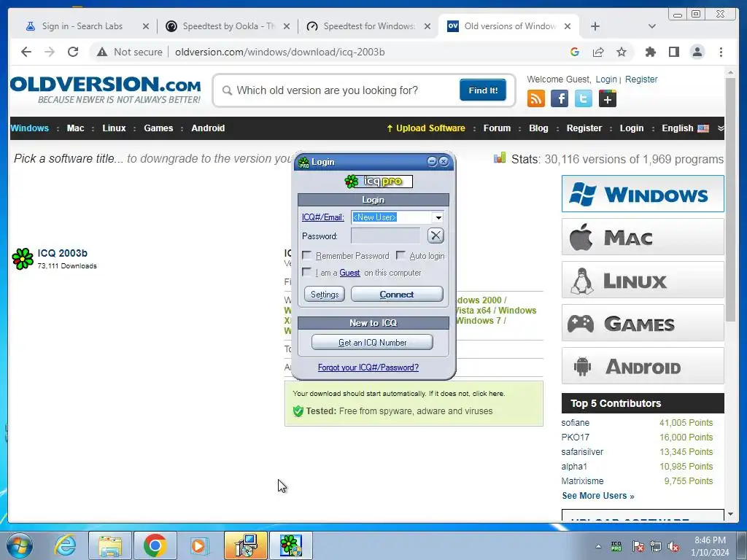Screen dimensions: 747x560
Task: Click Get an ICQ Number button
Action: pyautogui.click(x=372, y=343)
